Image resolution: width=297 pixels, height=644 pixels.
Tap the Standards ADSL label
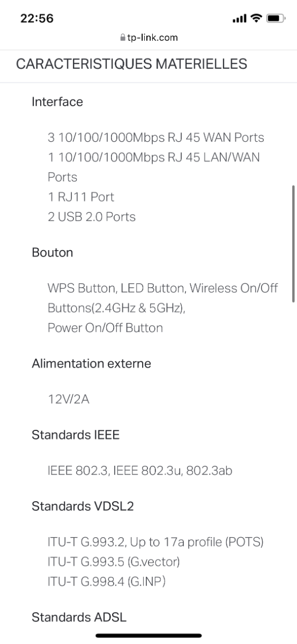79,617
